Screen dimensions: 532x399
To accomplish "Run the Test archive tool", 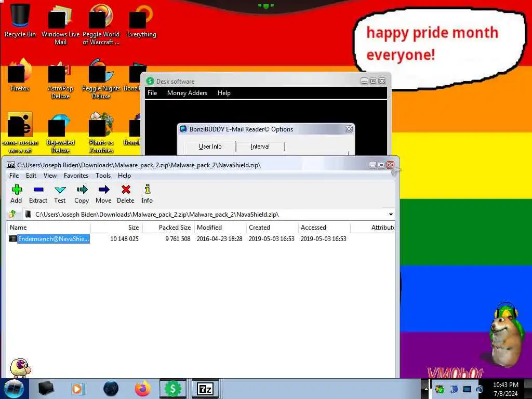I will pos(60,194).
